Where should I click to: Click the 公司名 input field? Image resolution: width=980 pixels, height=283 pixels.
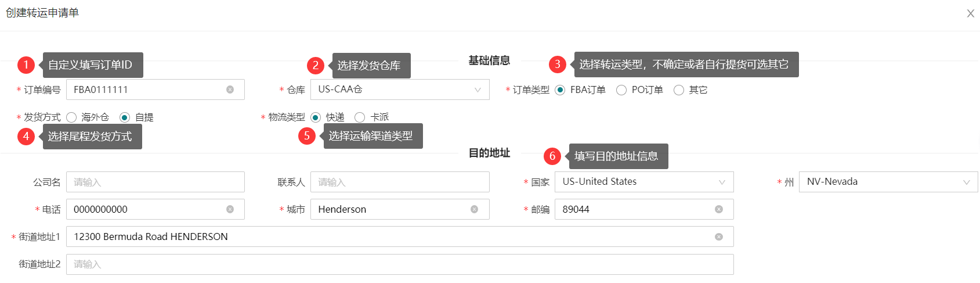click(x=155, y=182)
